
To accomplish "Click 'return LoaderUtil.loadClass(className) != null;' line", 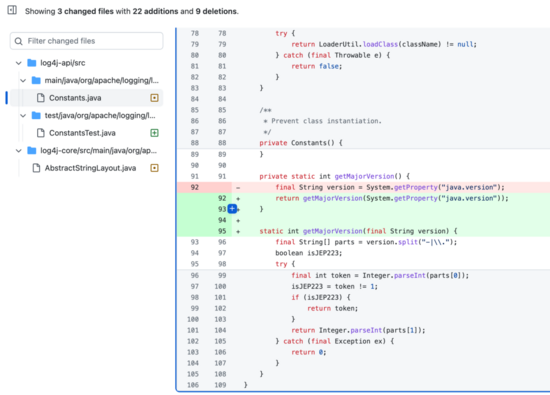I will 384,45.
